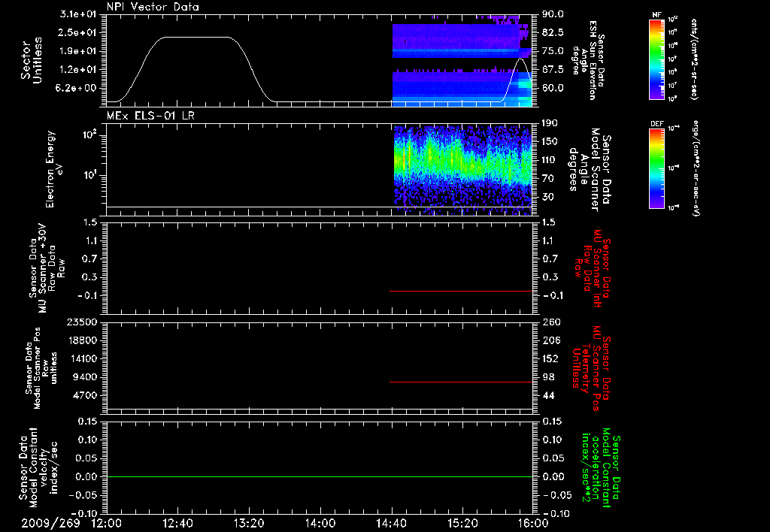Click the 82.5 elevation tick label
Viewport: 770px width, 532px height.
point(553,32)
